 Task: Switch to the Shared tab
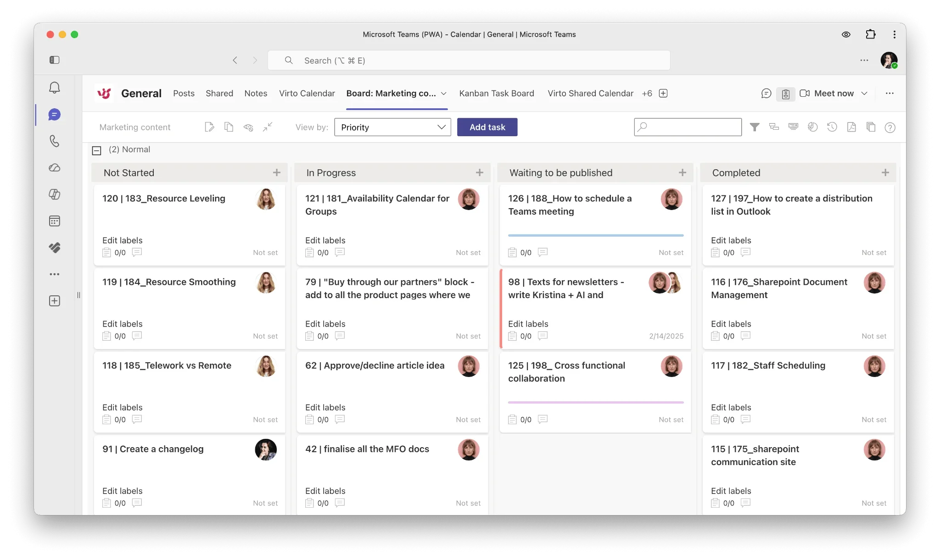[219, 93]
